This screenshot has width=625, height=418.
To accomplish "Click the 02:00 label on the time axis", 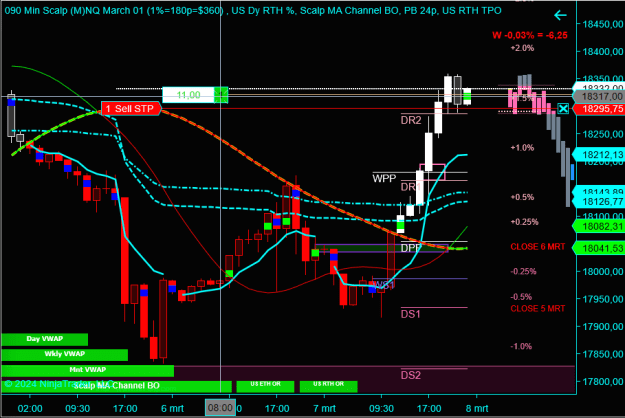I will click(x=30, y=408).
